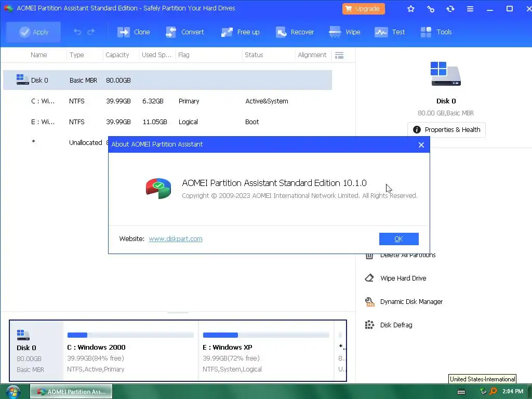
Task: Open the Free up menu
Action: coord(240,32)
